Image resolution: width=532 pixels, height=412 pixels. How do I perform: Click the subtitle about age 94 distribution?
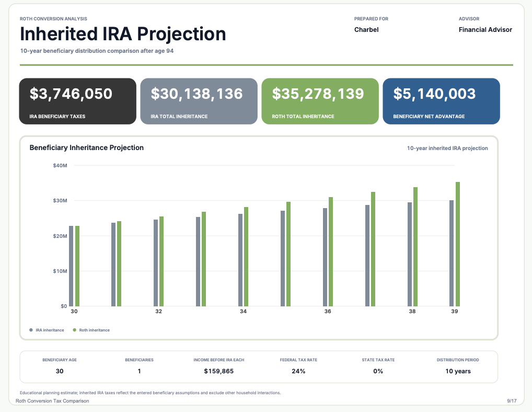click(x=97, y=51)
